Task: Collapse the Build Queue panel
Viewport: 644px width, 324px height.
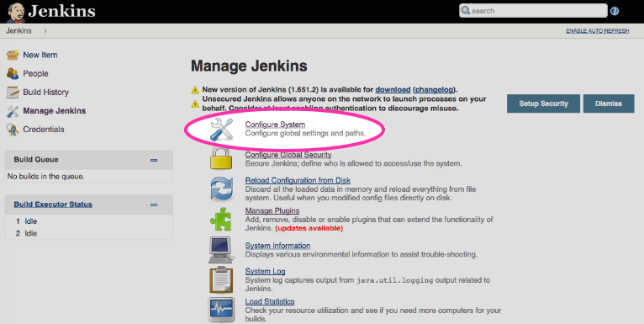Action: 154,160
